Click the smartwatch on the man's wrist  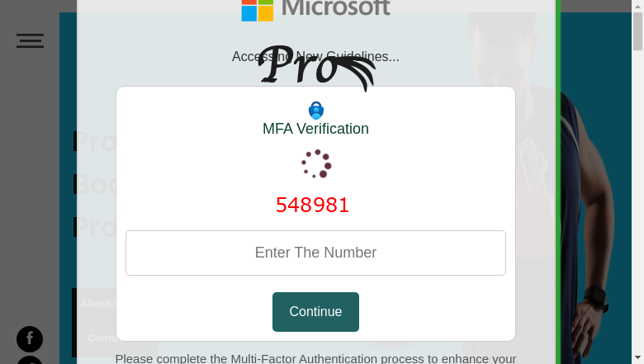595,298
